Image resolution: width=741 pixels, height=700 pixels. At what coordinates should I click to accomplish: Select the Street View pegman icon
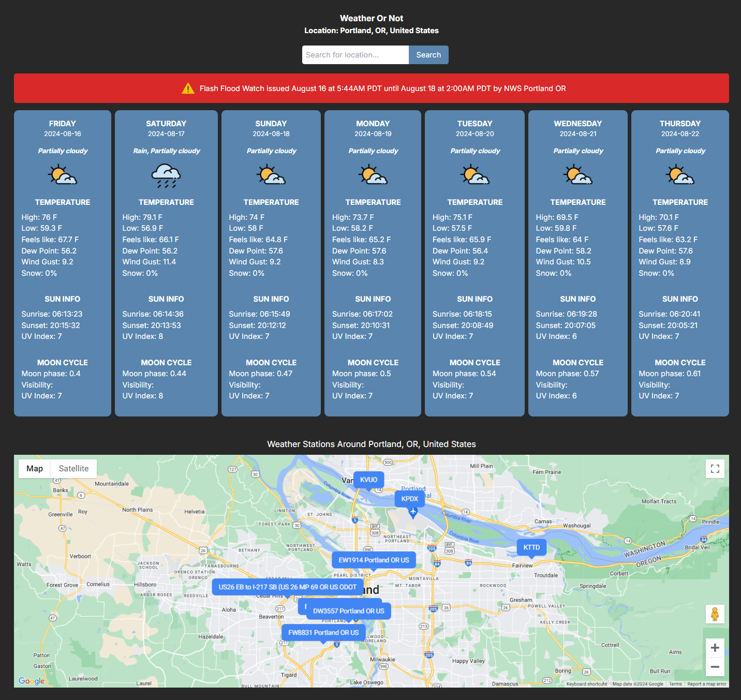[x=715, y=614]
